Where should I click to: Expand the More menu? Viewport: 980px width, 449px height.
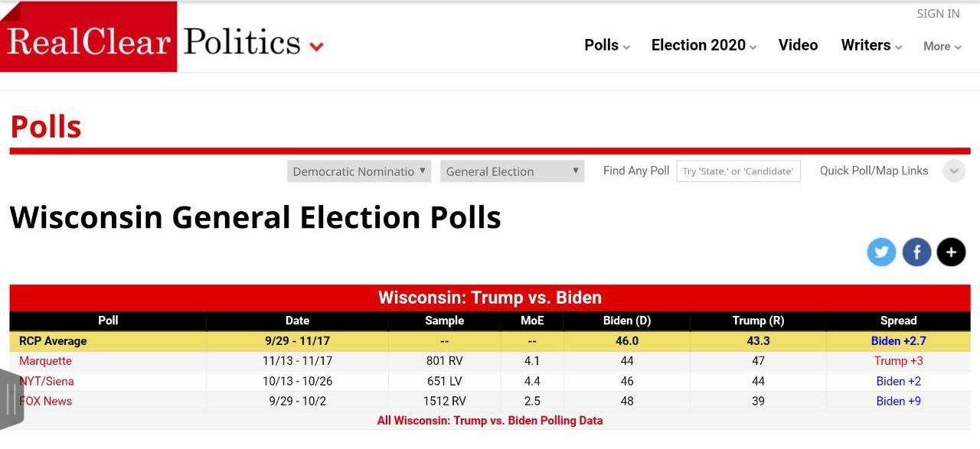pos(942,46)
